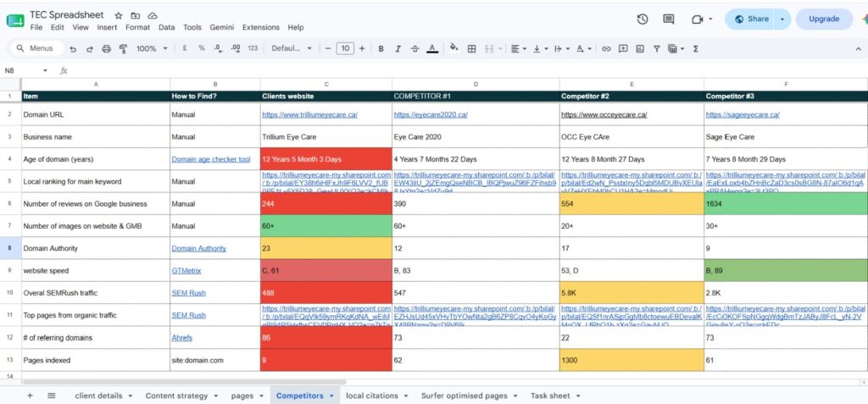The image size is (868, 404).
Task: Add a new sheet with the plus icon
Action: click(30, 396)
